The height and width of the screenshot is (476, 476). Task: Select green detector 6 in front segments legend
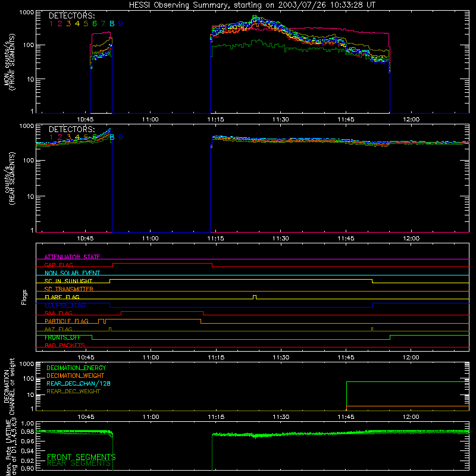[95, 24]
